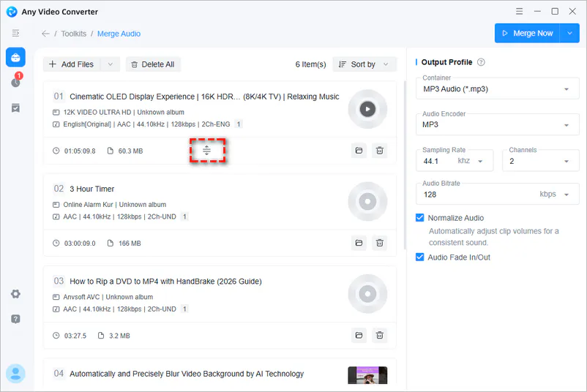Expand the Merge Now arrow dropdown

click(569, 34)
